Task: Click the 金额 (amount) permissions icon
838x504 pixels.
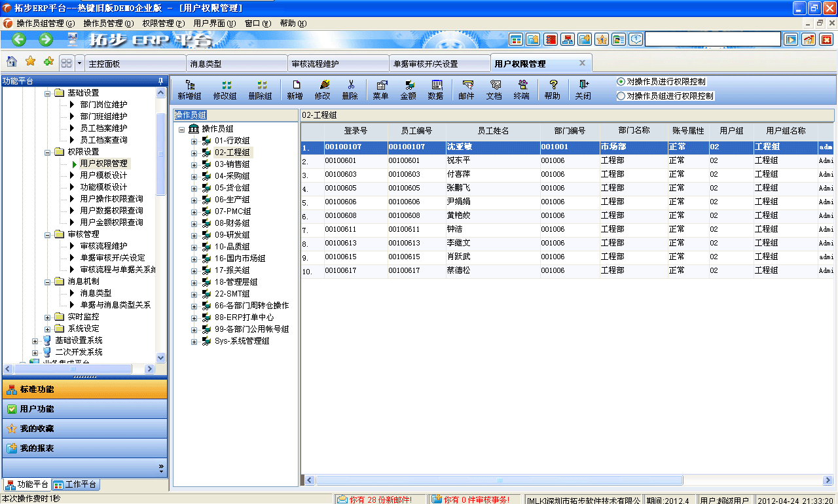Action: point(409,88)
